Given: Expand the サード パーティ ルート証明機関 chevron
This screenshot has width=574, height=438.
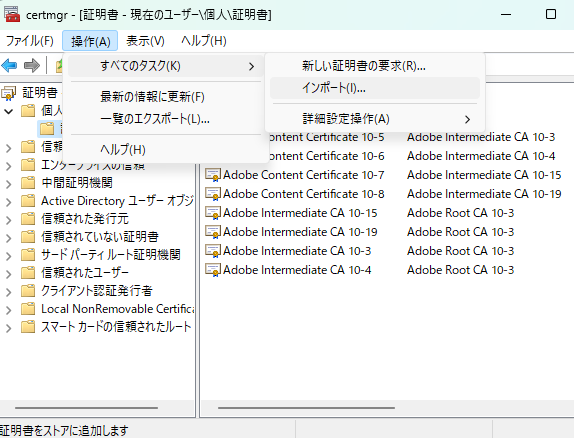Looking at the screenshot, I should pos(8,256).
